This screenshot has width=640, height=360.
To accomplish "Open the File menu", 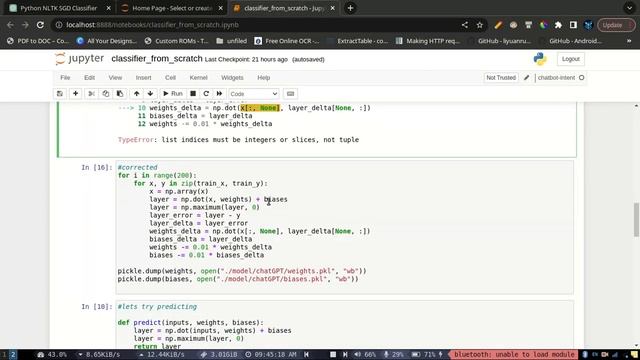I will pos(65,78).
